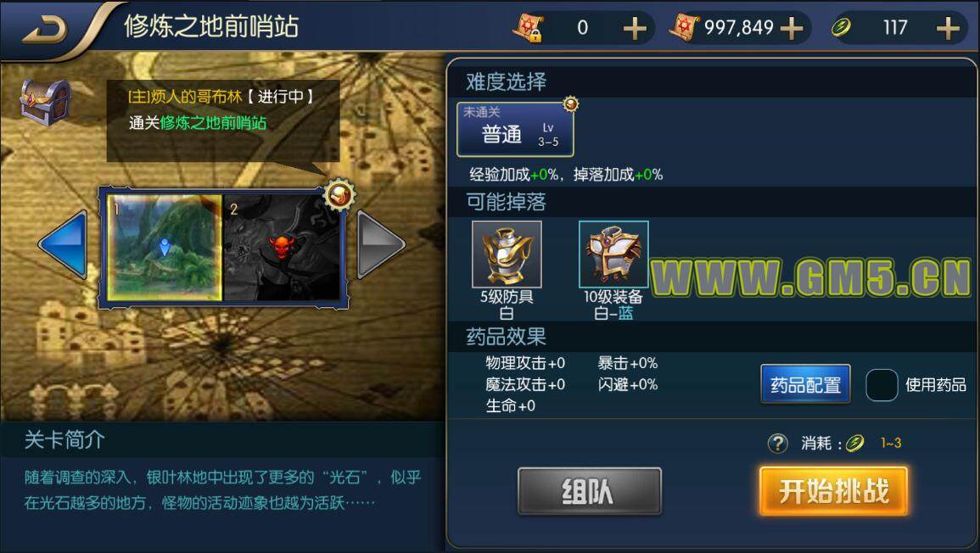Select stage 1 forest thumbnail
Image resolution: width=980 pixels, height=553 pixels.
pyautogui.click(x=165, y=248)
